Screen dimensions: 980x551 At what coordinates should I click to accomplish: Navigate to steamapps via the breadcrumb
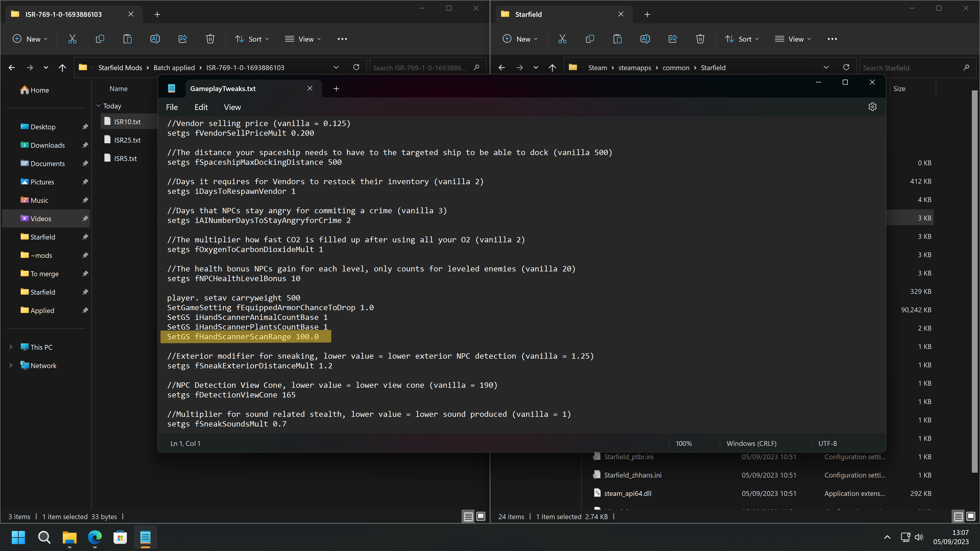634,67
